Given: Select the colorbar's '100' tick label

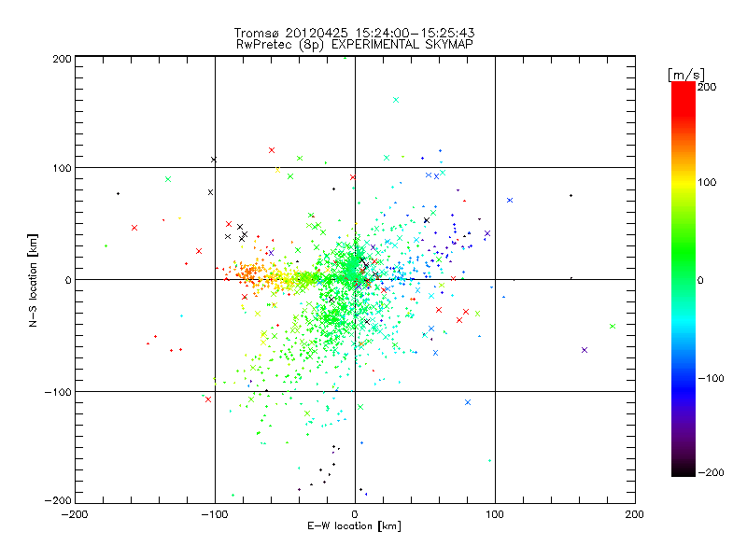Looking at the screenshot, I should click(x=707, y=182).
